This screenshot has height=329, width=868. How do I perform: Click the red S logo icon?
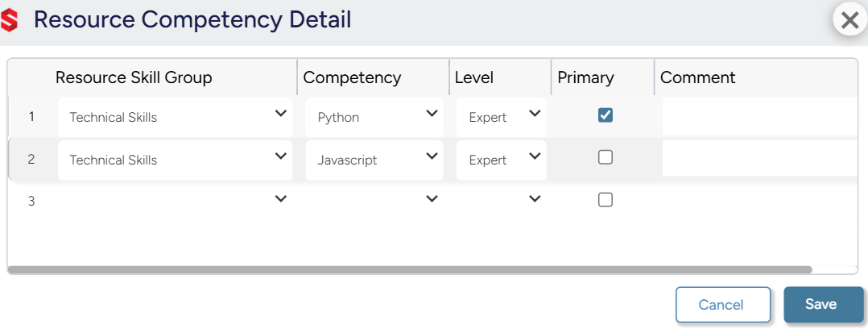(x=10, y=20)
